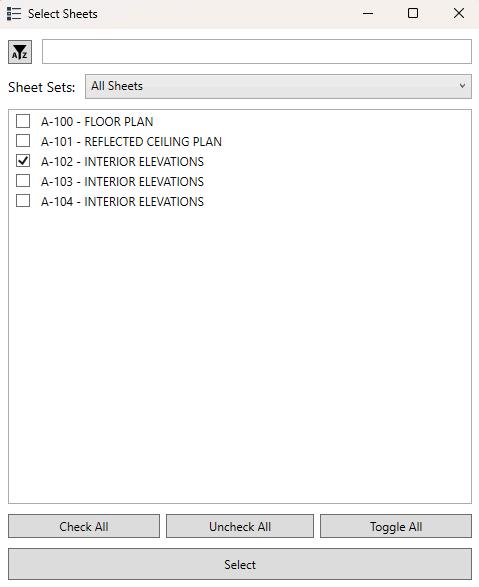Image resolution: width=479 pixels, height=587 pixels.
Task: Click the Check All button
Action: [84, 526]
